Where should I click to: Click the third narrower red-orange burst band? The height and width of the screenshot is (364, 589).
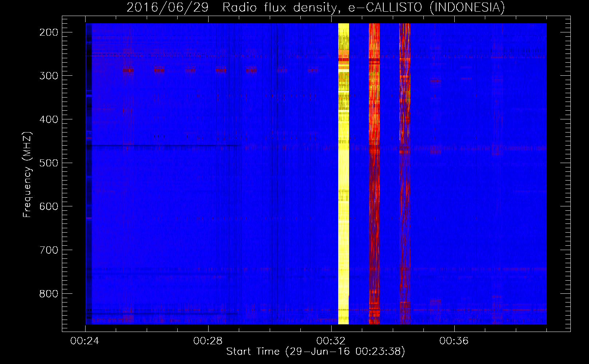405,174
